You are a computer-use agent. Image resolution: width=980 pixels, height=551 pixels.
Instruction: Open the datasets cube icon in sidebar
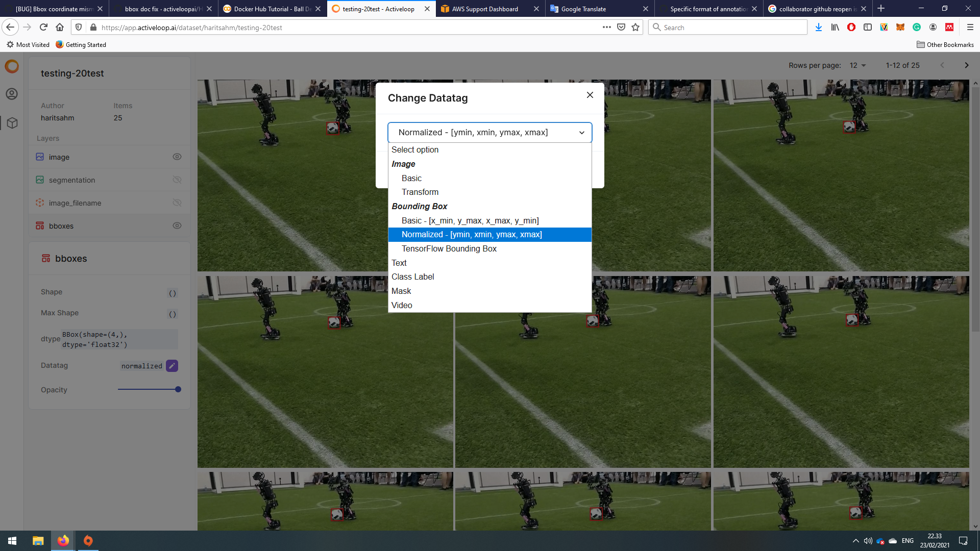(x=12, y=123)
